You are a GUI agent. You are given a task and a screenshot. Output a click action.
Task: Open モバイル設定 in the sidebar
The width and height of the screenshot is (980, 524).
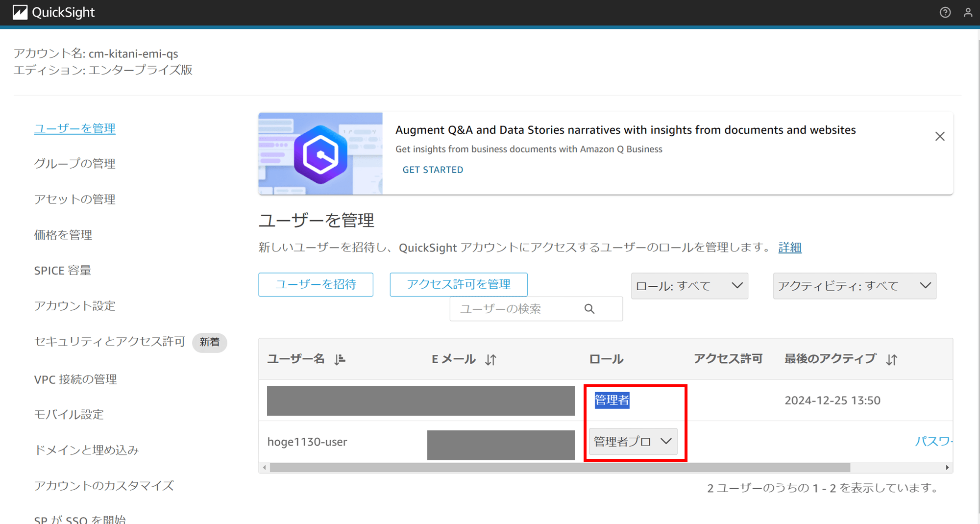pos(69,415)
